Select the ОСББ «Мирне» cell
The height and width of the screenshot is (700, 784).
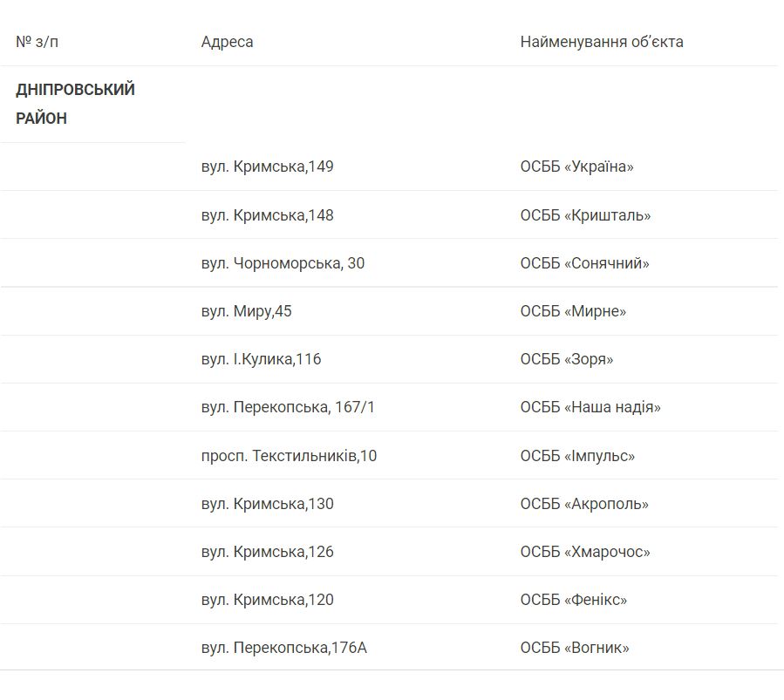[573, 311]
